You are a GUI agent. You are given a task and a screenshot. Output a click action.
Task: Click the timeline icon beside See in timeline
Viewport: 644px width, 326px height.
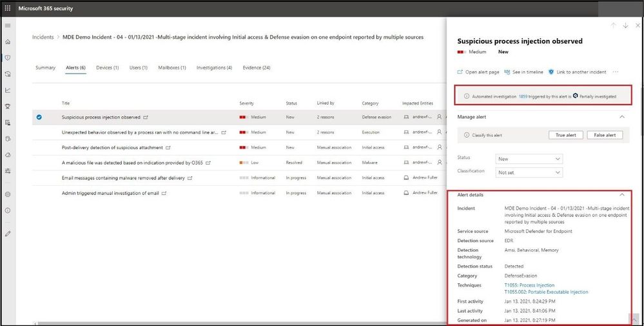(x=507, y=72)
